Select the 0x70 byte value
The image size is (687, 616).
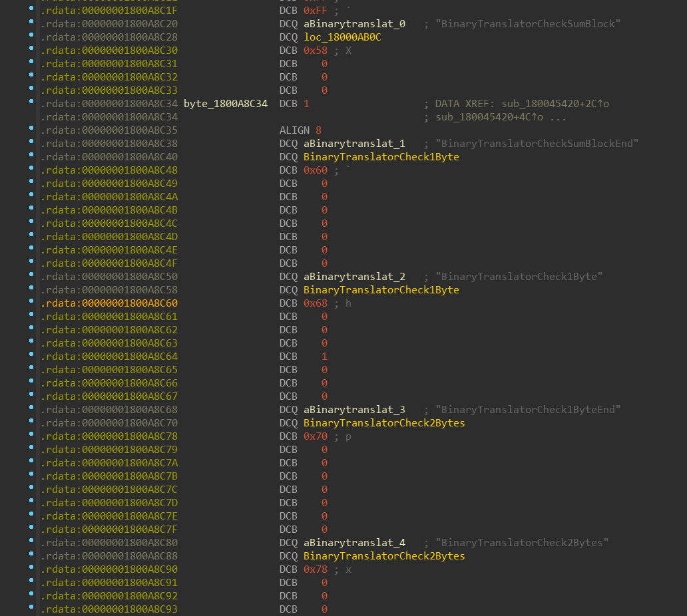tap(315, 436)
